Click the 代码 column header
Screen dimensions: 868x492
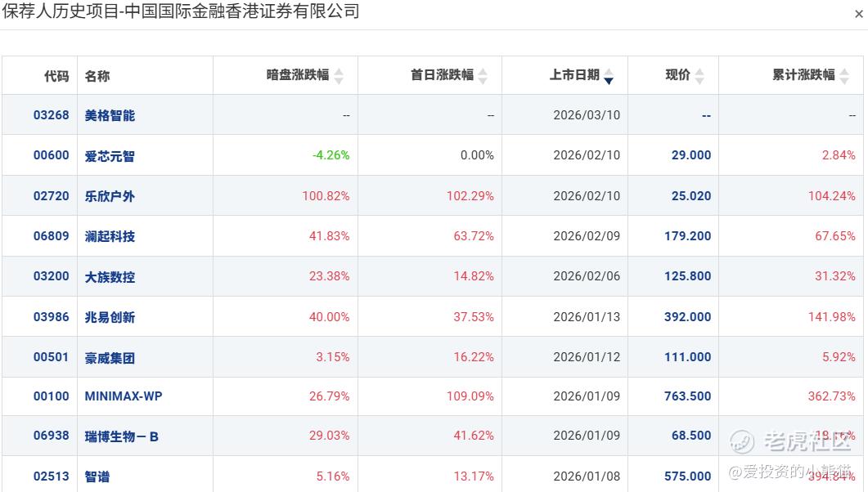click(56, 76)
